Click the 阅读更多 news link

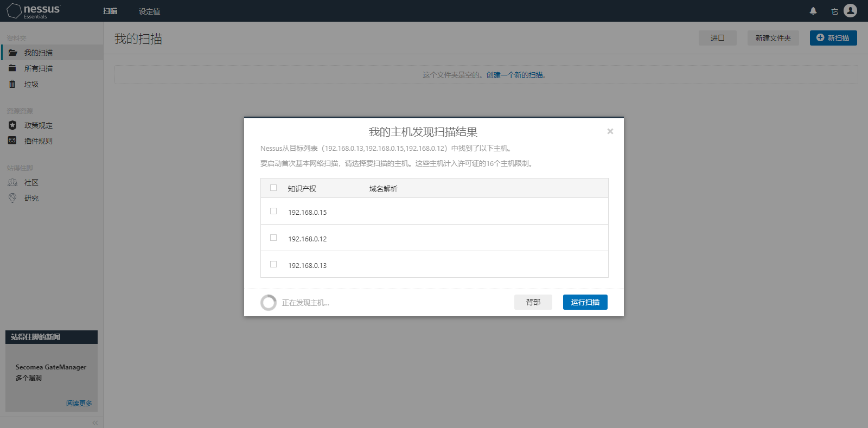pyautogui.click(x=79, y=404)
